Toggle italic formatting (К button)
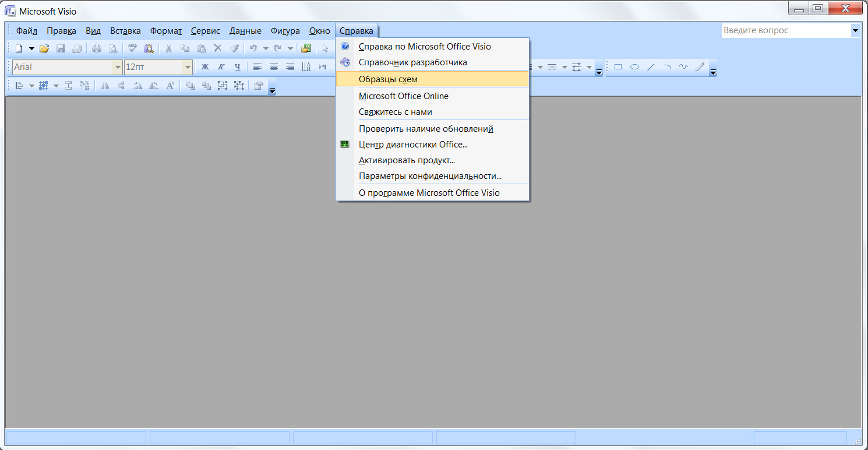868x450 pixels. click(x=221, y=67)
